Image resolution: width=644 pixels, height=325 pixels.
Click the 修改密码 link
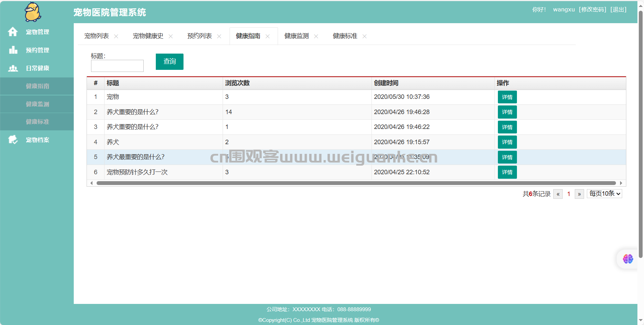click(592, 10)
